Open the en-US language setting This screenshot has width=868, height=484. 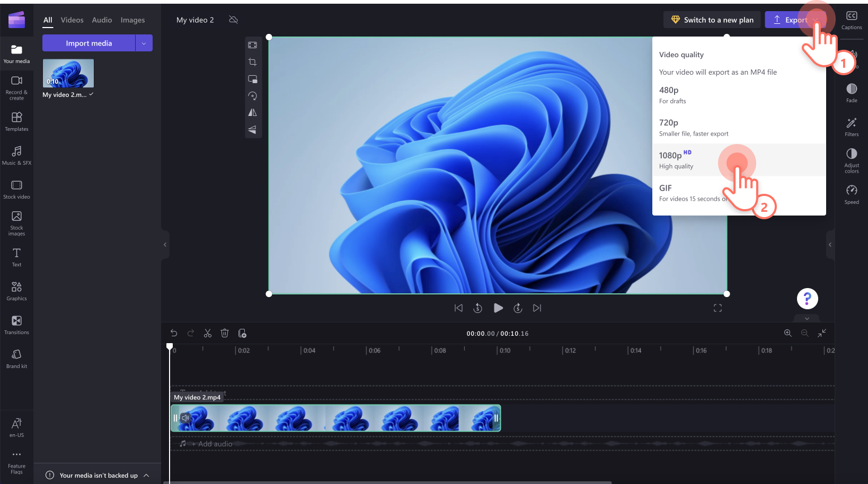coord(16,427)
